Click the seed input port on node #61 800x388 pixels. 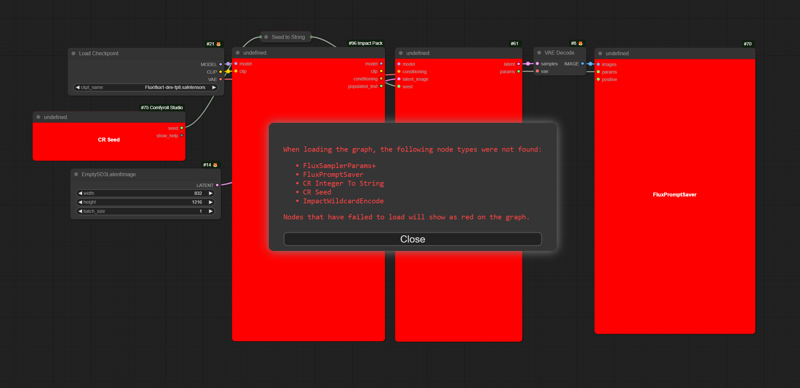399,86
